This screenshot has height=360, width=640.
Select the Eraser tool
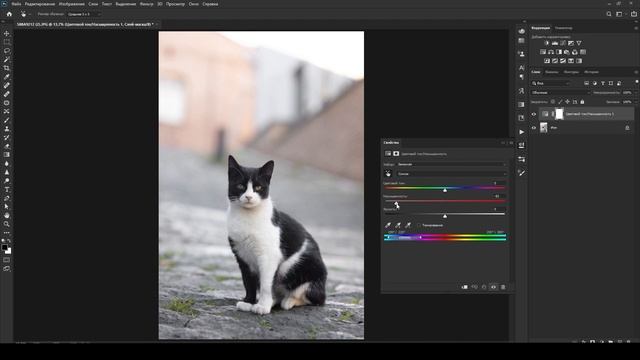7,146
